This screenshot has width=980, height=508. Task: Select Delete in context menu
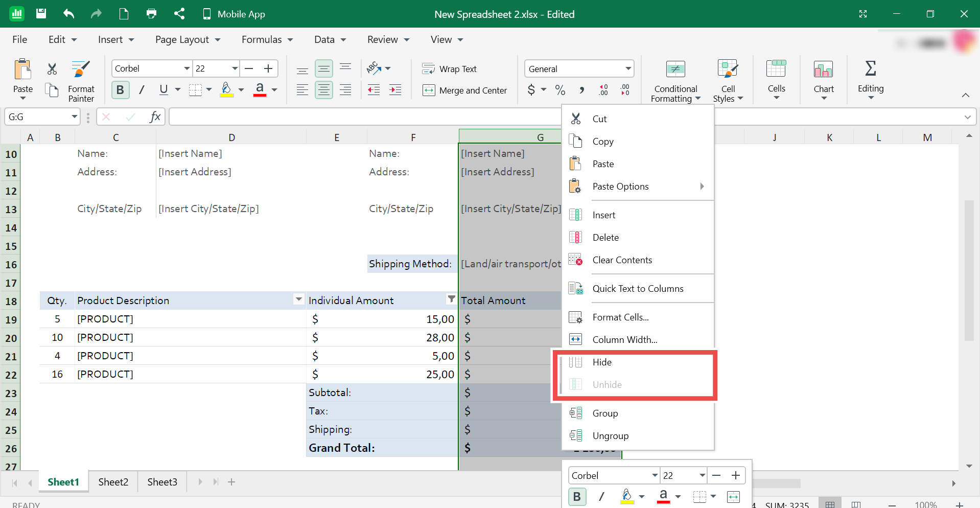point(638,238)
